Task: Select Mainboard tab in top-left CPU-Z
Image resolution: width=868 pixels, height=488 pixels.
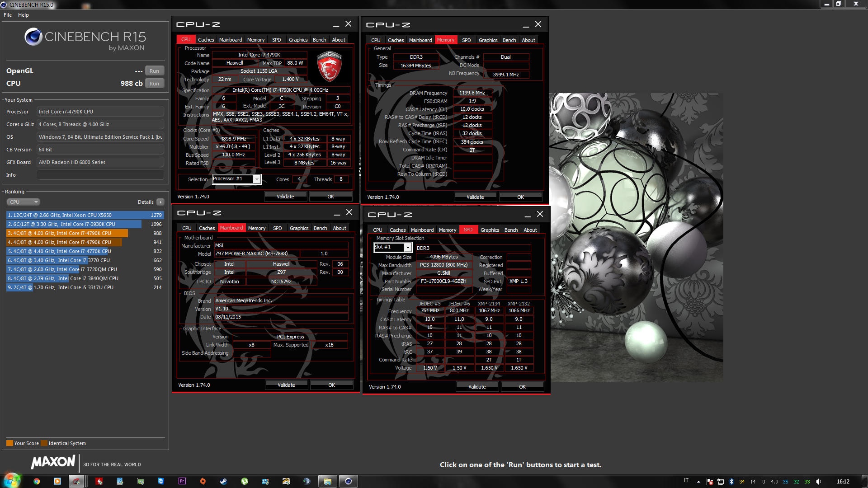Action: (231, 40)
